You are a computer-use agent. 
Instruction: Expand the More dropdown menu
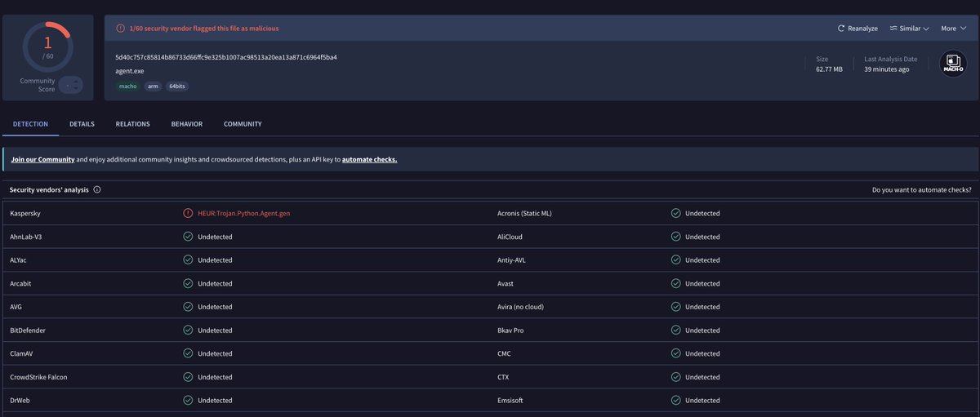(952, 28)
